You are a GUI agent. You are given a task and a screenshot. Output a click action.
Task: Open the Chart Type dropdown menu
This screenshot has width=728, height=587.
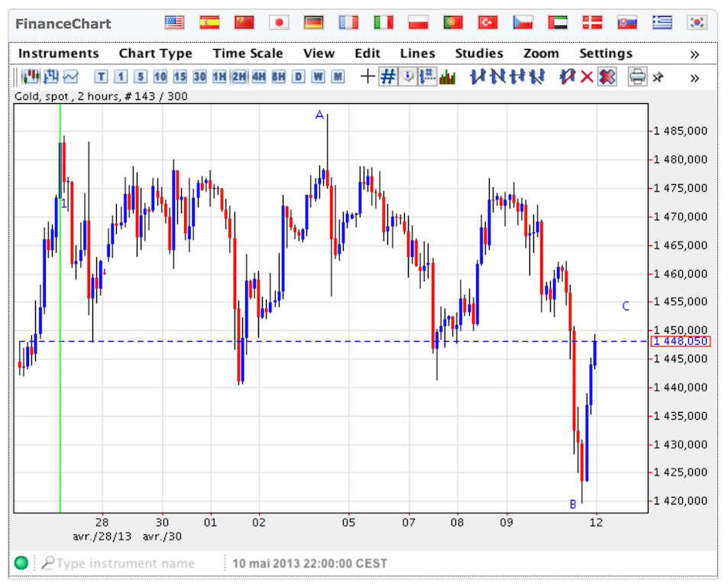(x=155, y=54)
